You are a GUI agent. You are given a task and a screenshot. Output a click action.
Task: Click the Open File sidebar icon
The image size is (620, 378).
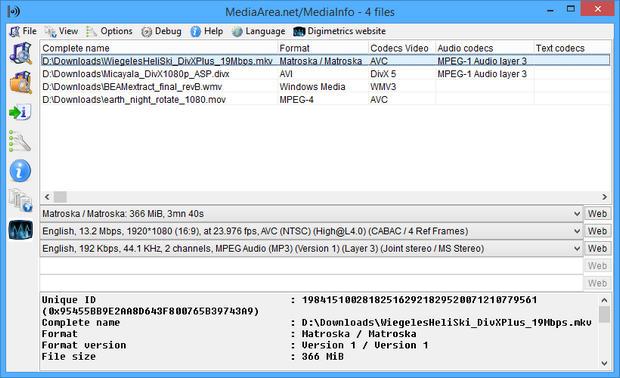point(21,54)
